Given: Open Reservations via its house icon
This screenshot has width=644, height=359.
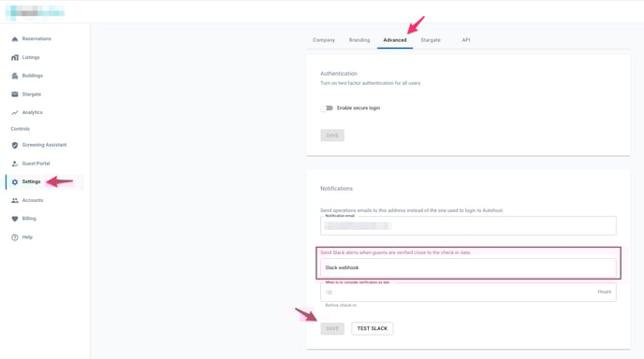Looking at the screenshot, I should [15, 39].
